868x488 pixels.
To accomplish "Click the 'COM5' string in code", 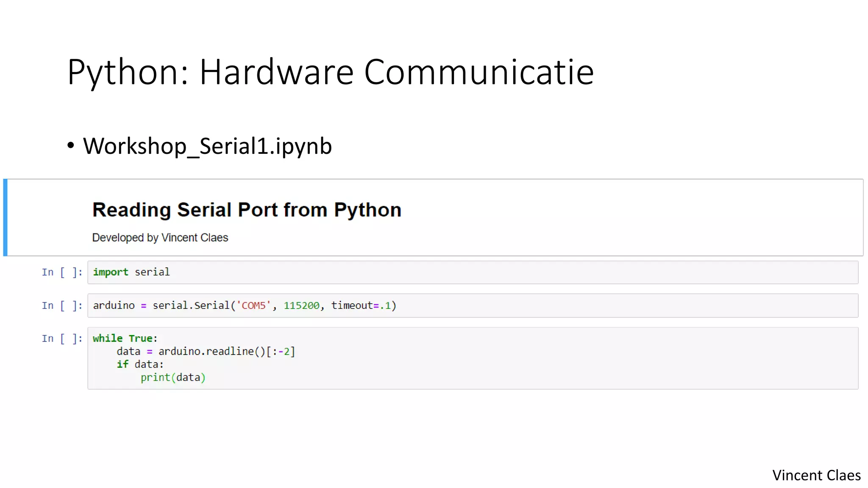I will click(253, 305).
